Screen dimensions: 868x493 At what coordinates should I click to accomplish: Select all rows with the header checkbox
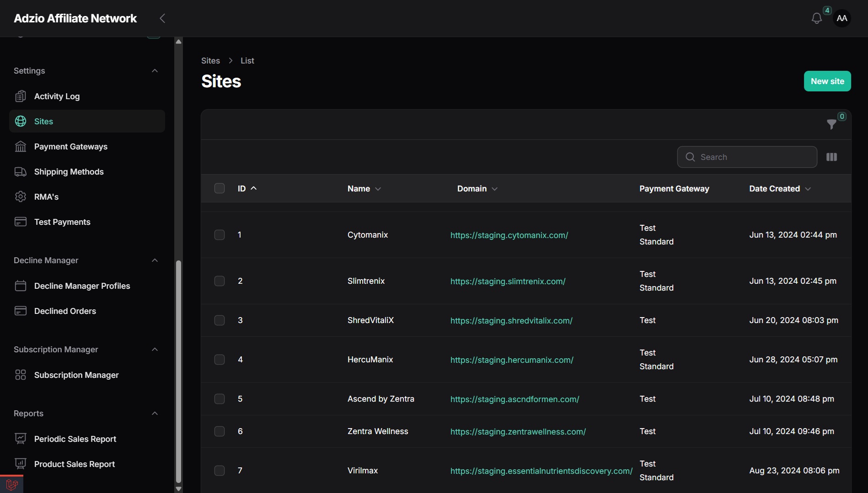(x=220, y=188)
